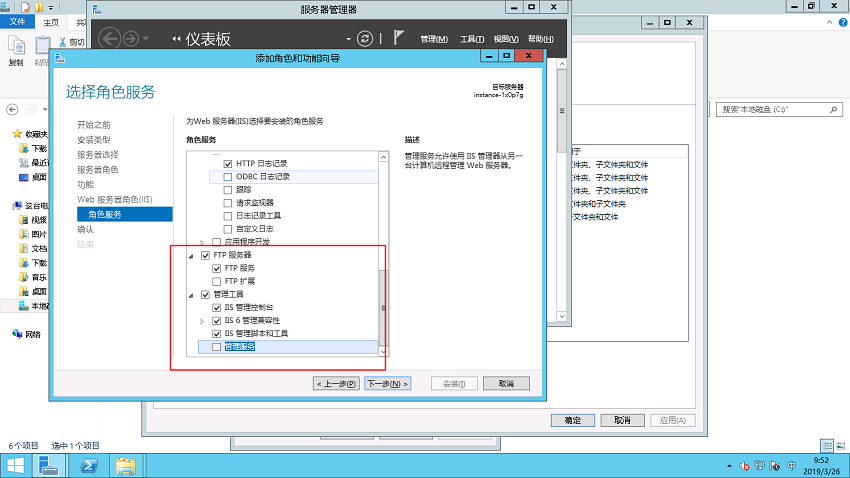Switch to details view icon in Explorer
Viewport: 850px width, 478px height.
[827, 445]
